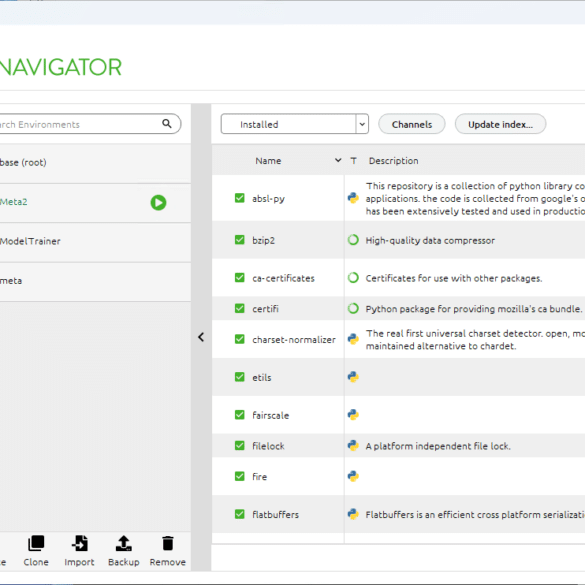The height and width of the screenshot is (585, 585).
Task: Click the Update index... button
Action: point(500,124)
